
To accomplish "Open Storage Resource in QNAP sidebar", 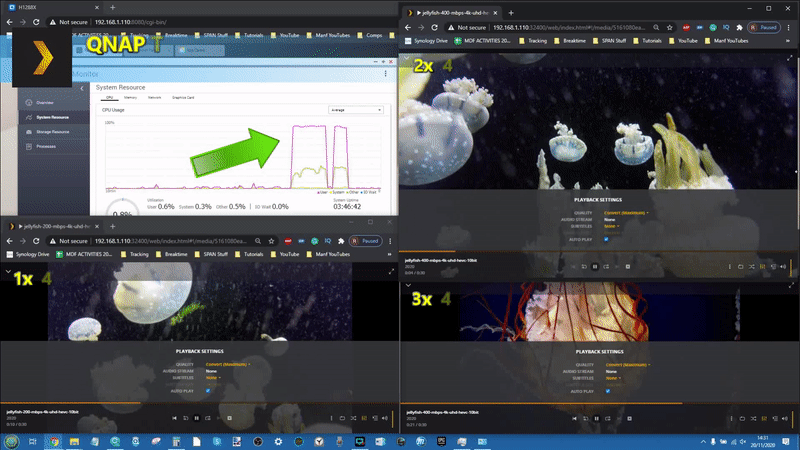I will point(54,132).
